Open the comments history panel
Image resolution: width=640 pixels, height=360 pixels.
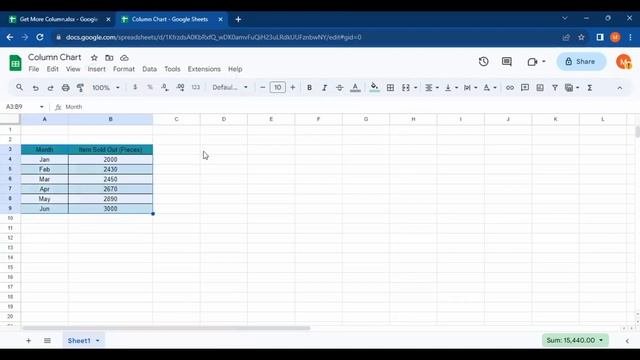tap(507, 62)
